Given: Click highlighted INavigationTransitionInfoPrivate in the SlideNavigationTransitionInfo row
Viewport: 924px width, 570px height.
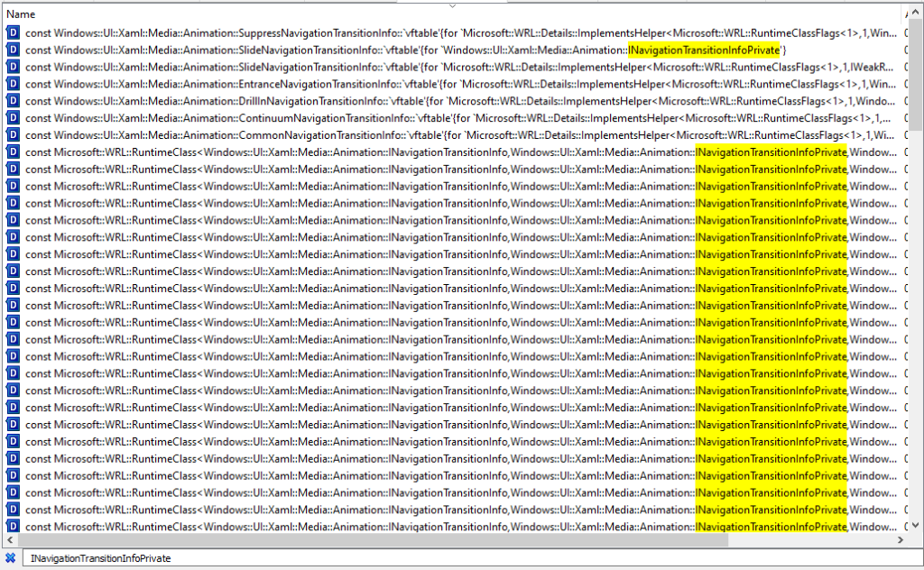Looking at the screenshot, I should coord(704,50).
